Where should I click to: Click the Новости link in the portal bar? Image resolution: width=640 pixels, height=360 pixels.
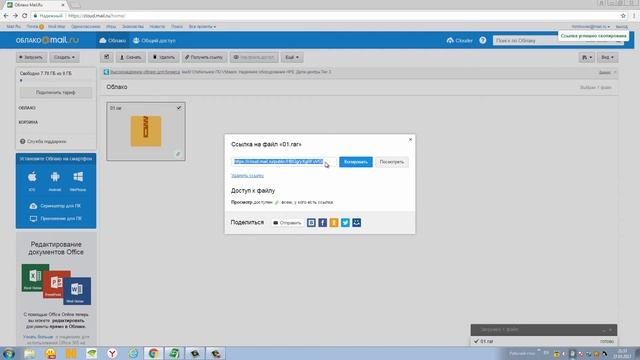(157, 27)
